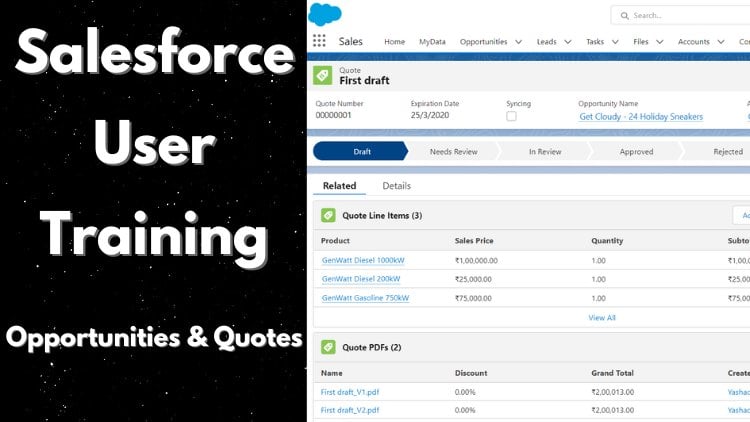The height and width of the screenshot is (422, 750).
Task: Open the MyData navigation tab
Action: 432,42
